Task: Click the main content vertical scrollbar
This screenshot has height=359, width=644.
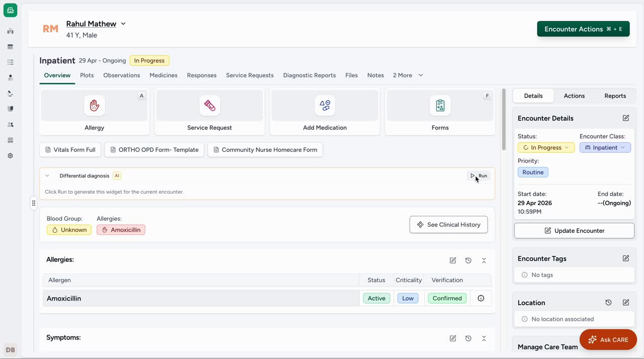Action: click(x=504, y=120)
